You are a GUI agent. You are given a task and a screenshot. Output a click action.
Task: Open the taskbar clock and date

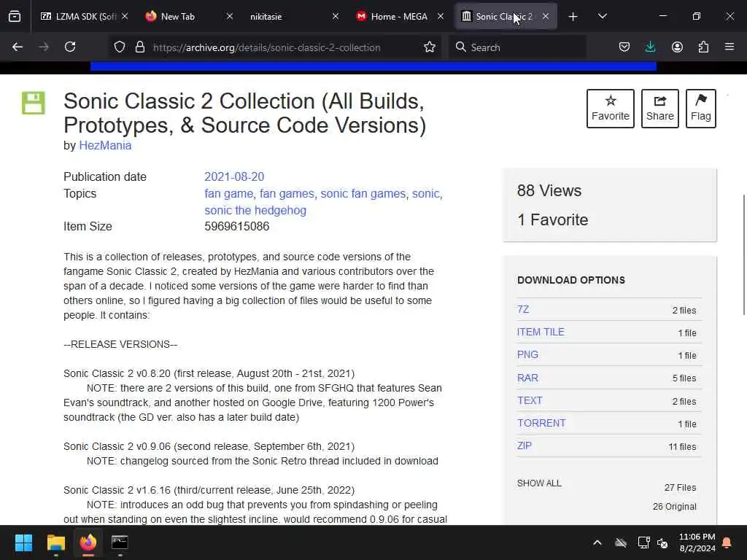(x=697, y=542)
